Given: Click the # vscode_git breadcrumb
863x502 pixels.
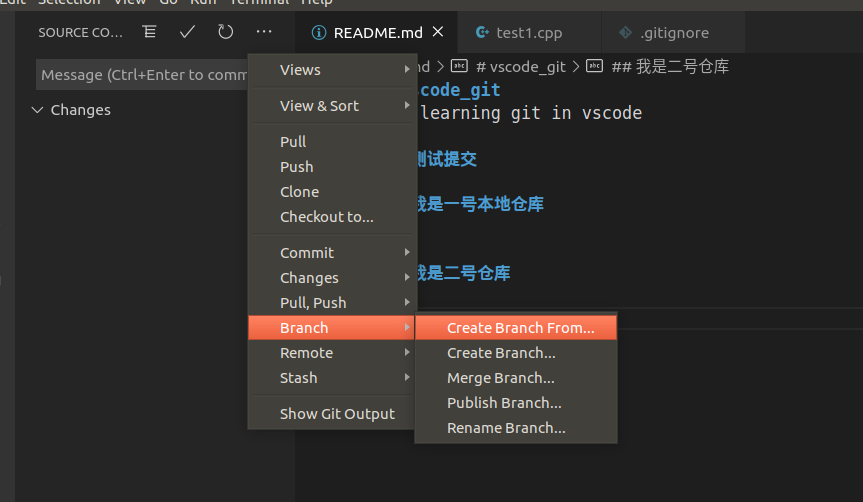Looking at the screenshot, I should pyautogui.click(x=521, y=67).
